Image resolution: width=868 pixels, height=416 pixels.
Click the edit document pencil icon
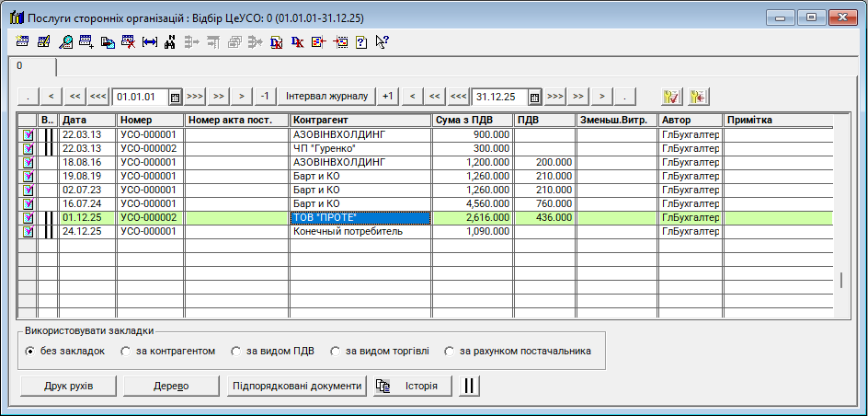coord(45,41)
